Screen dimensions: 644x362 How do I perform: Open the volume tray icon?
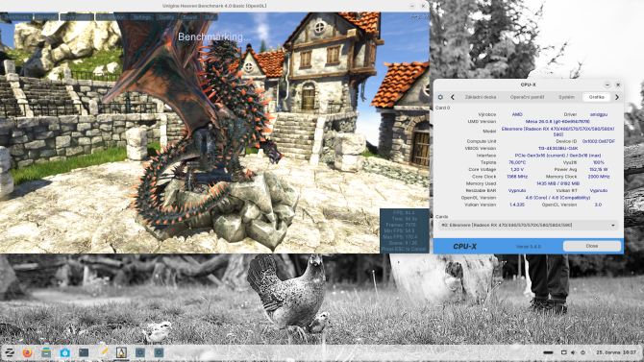[x=573, y=352]
